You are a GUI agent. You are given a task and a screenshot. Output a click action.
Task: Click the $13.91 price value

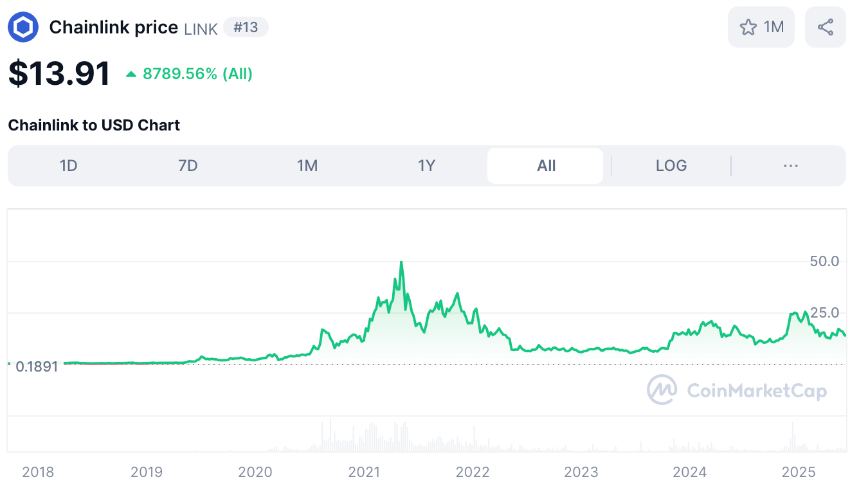[x=59, y=73]
